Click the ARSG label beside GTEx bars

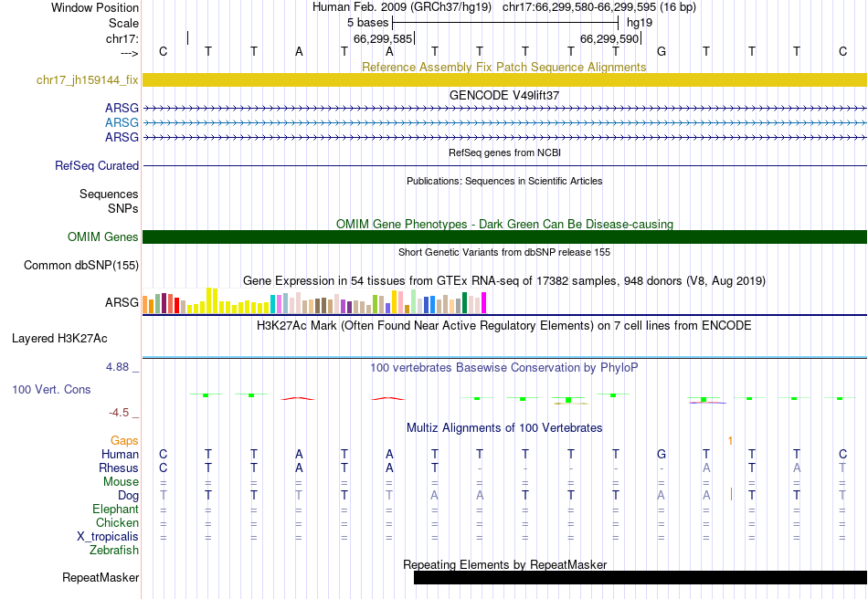click(122, 302)
